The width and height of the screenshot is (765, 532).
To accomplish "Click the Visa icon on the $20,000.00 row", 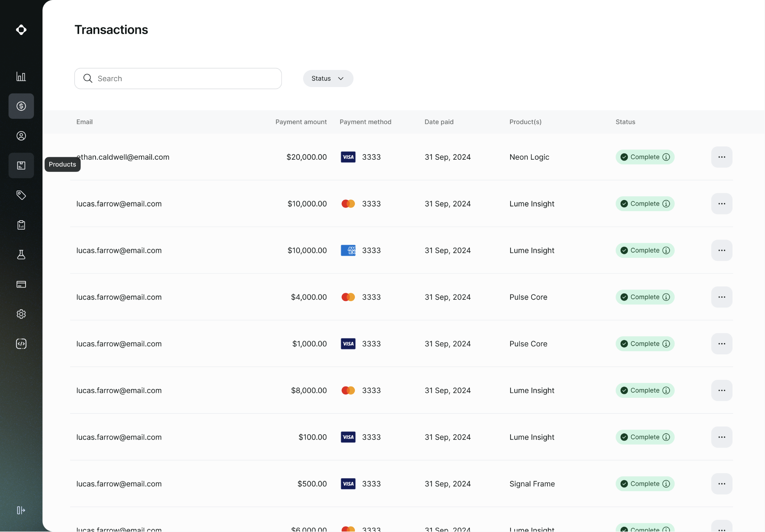I will pos(348,157).
